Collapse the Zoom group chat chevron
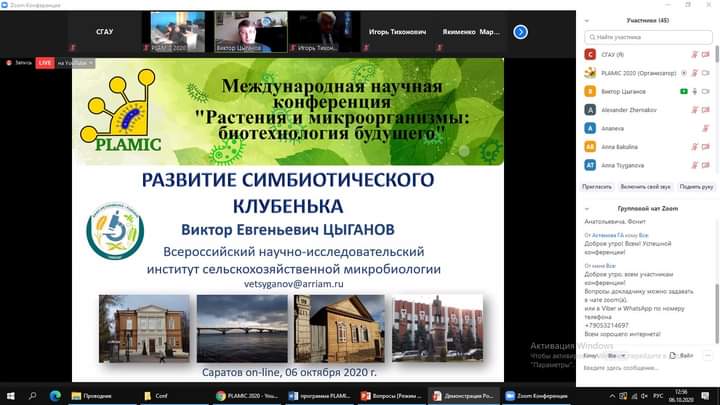The image size is (720, 405). coord(587,209)
